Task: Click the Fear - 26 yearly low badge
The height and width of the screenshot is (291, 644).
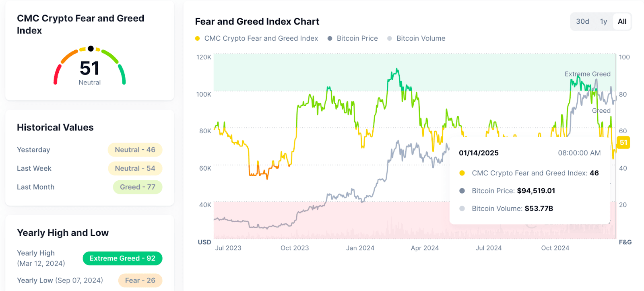Action: click(140, 281)
